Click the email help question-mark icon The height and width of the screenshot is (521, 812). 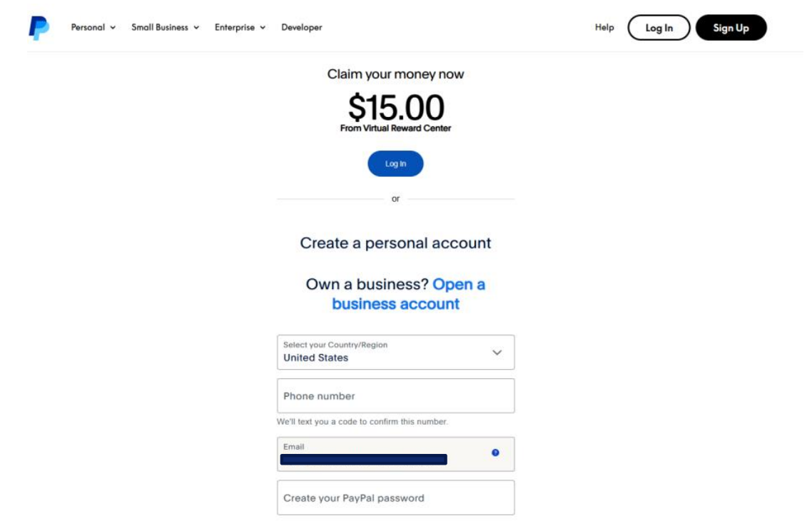(495, 452)
